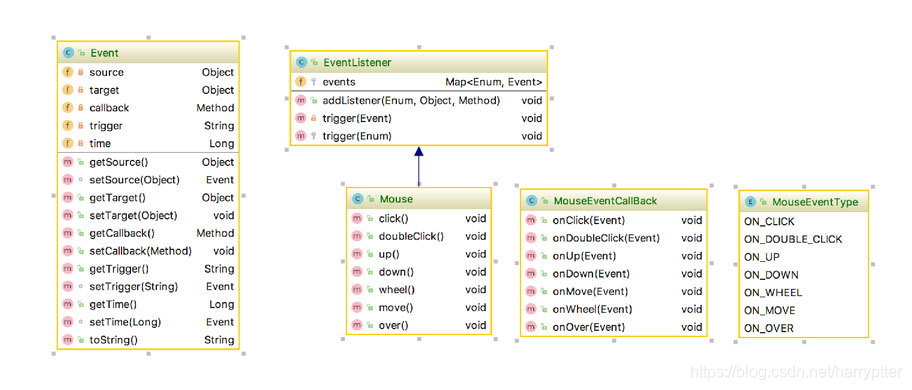This screenshot has height=390, width=912.
Task: Click the method icon beside getSource()
Action: 67,162
